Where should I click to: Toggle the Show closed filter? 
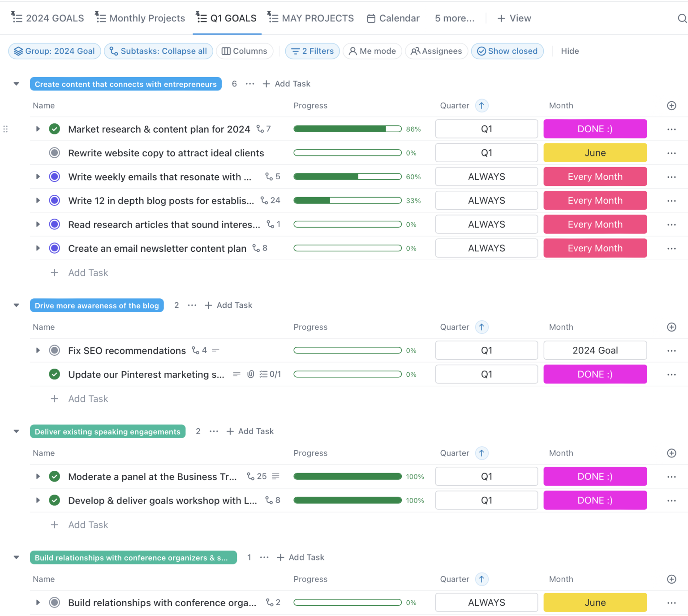pos(507,51)
